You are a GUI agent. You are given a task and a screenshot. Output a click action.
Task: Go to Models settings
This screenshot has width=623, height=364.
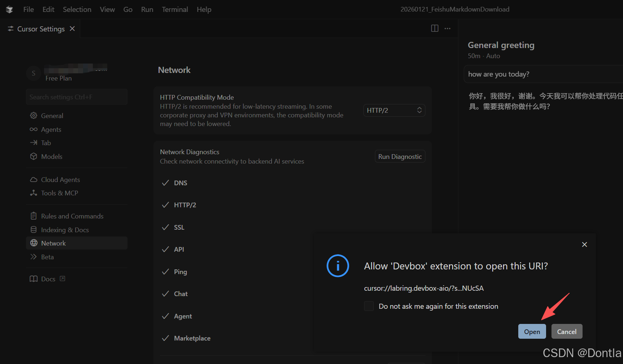pyautogui.click(x=77, y=156)
